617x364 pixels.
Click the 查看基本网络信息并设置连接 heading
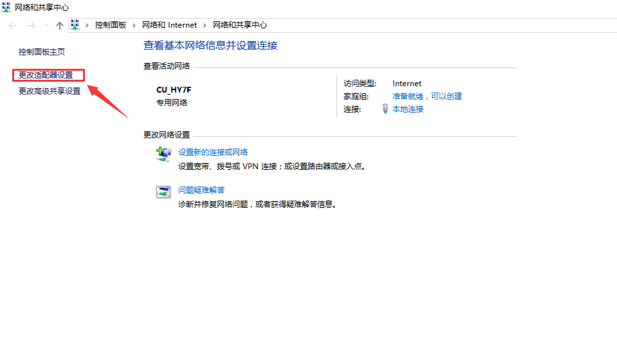tap(210, 45)
